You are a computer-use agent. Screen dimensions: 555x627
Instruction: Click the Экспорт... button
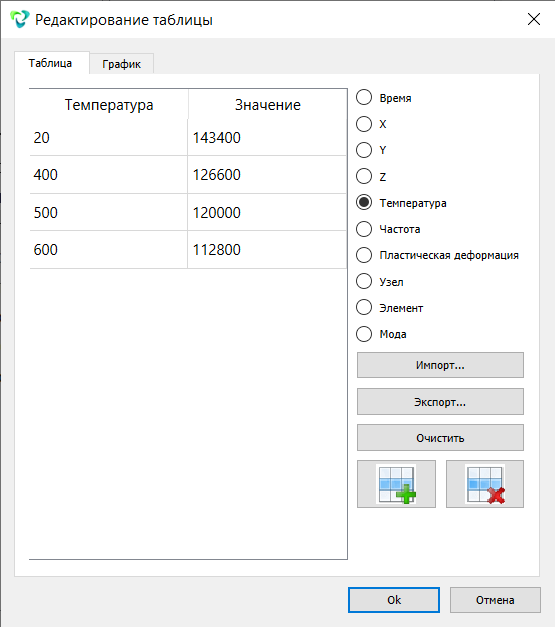click(x=440, y=401)
